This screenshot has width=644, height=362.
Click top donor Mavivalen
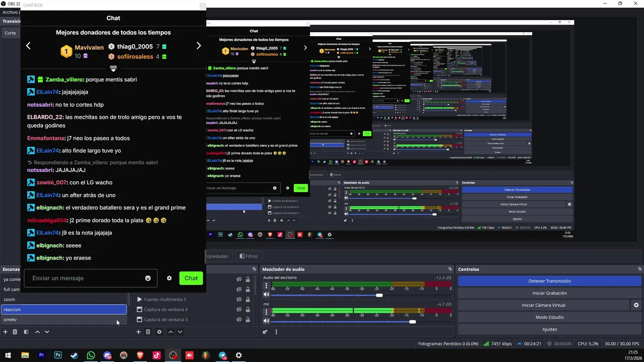point(89,48)
